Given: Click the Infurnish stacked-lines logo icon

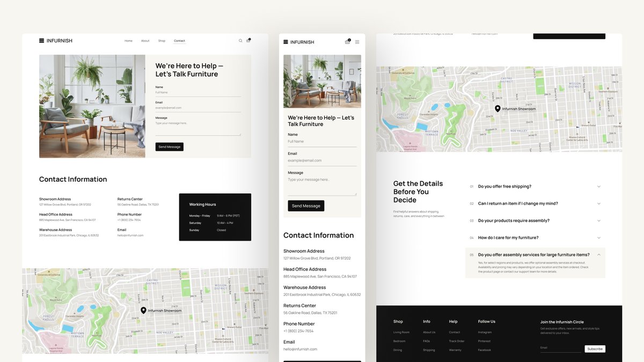Looking at the screenshot, I should (41, 40).
